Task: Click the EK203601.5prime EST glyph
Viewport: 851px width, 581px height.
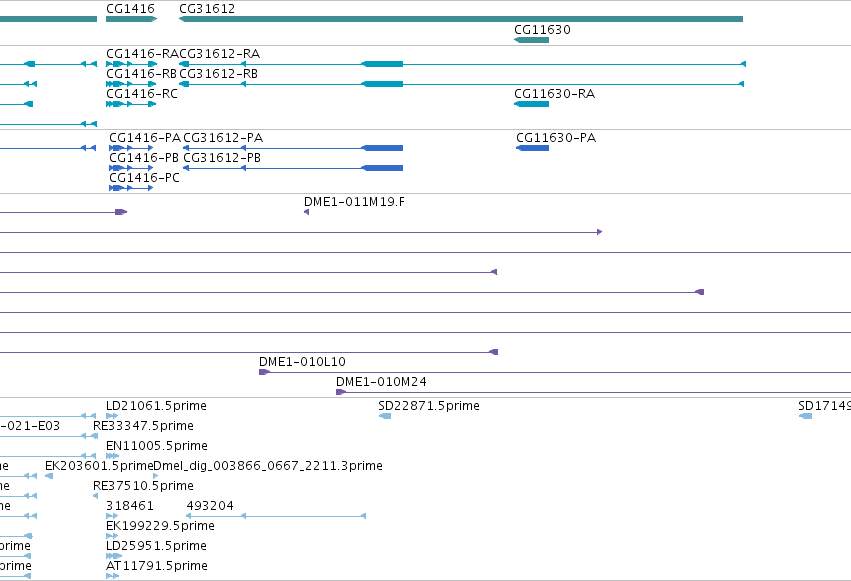Action: tap(49, 476)
